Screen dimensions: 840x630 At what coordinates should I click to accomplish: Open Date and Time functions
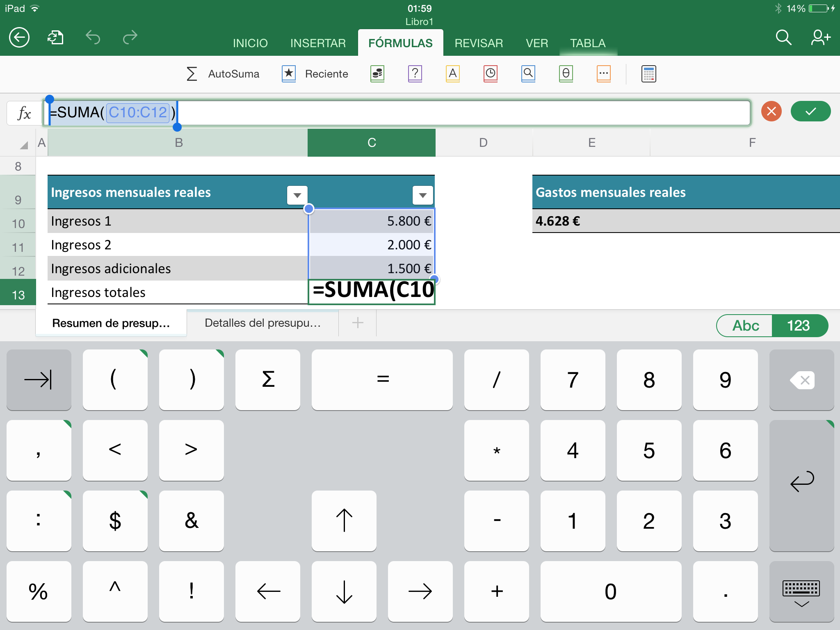490,74
